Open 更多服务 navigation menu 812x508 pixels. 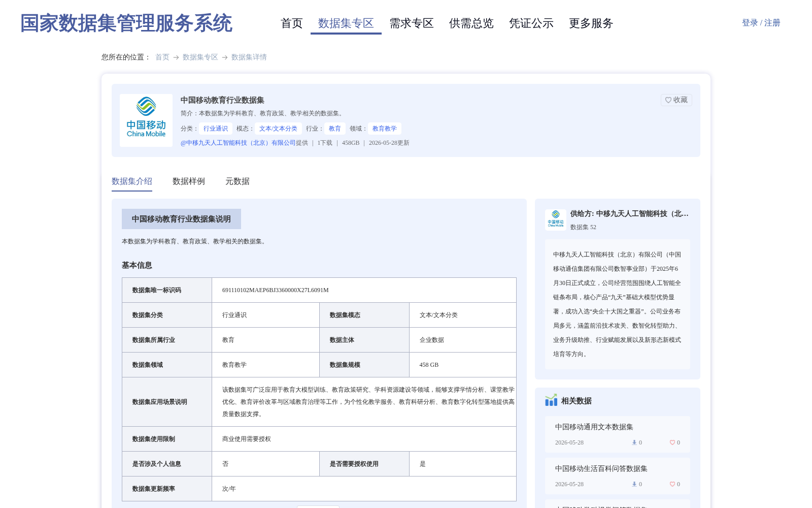591,23
